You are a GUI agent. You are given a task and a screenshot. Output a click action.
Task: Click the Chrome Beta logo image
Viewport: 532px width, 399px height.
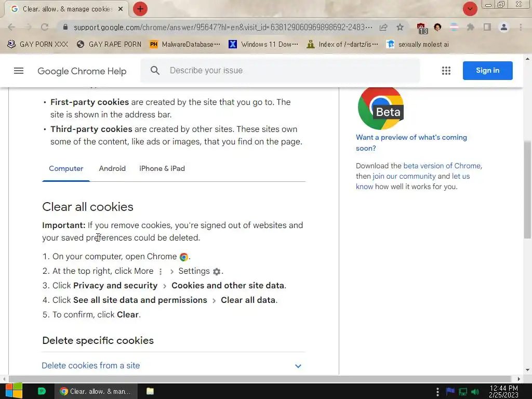click(x=381, y=108)
